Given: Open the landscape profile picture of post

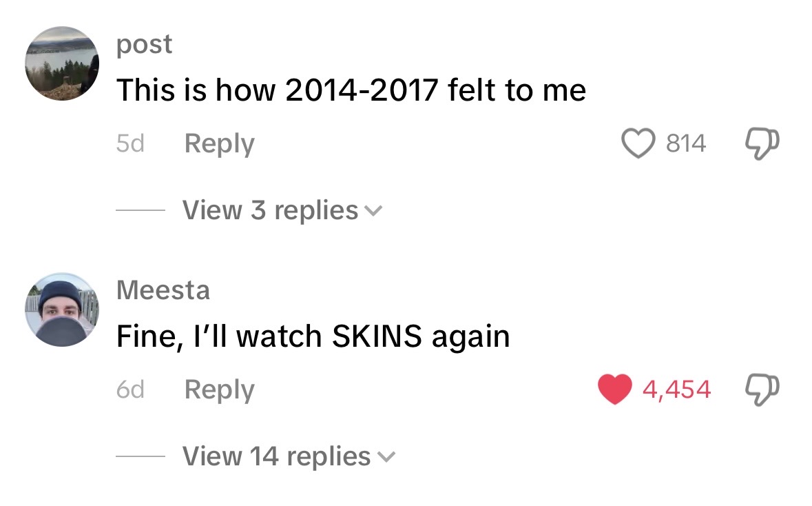Looking at the screenshot, I should pos(62,63).
